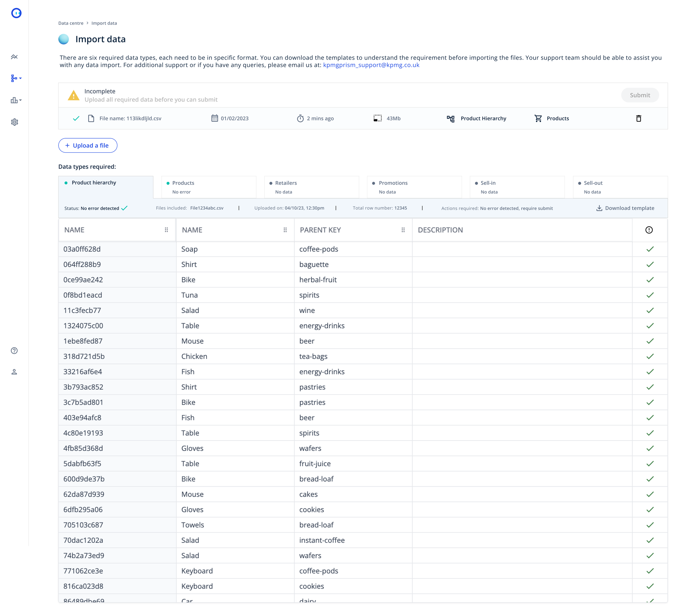Click the trend chart icon at the top of the sidebar
Image resolution: width=700 pixels, height=605 pixels.
coord(14,57)
